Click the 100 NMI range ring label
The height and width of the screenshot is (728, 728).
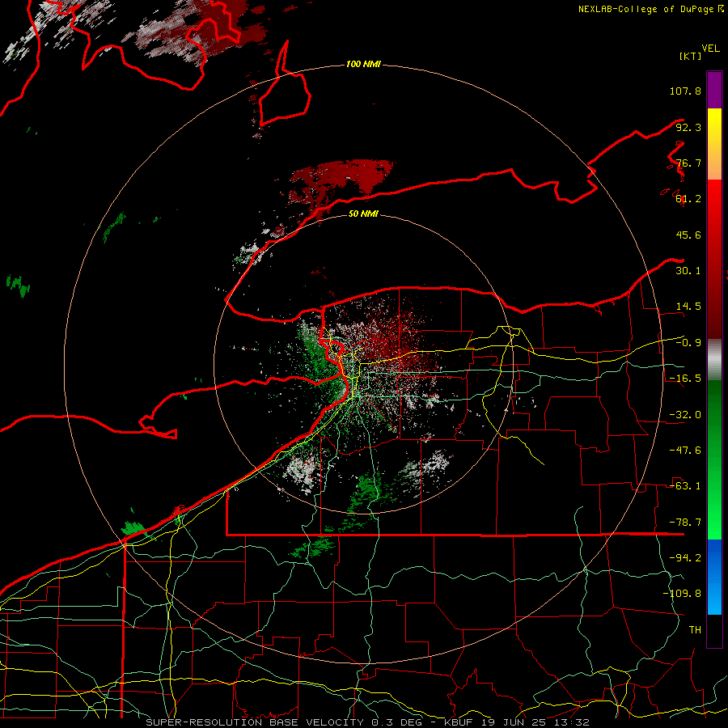[x=363, y=64]
